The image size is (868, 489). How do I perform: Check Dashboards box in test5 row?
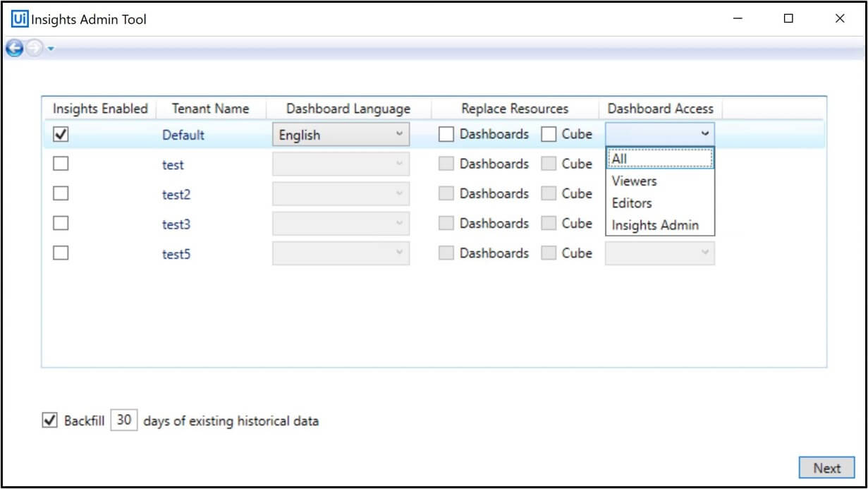click(x=446, y=253)
